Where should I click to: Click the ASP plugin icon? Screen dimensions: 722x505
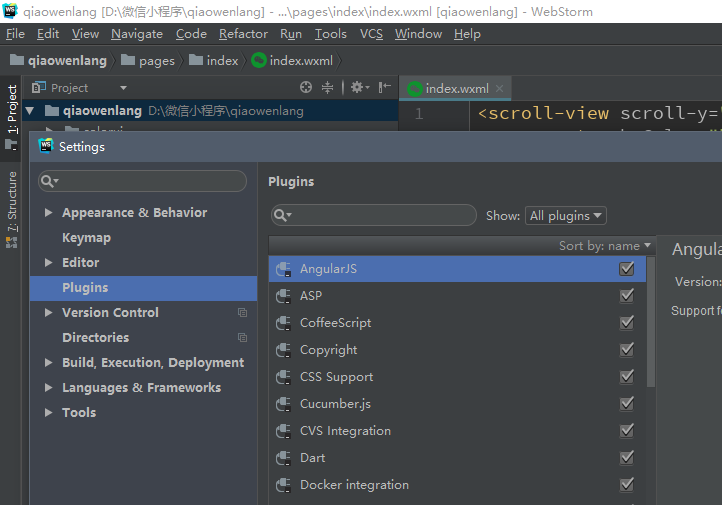click(x=283, y=296)
